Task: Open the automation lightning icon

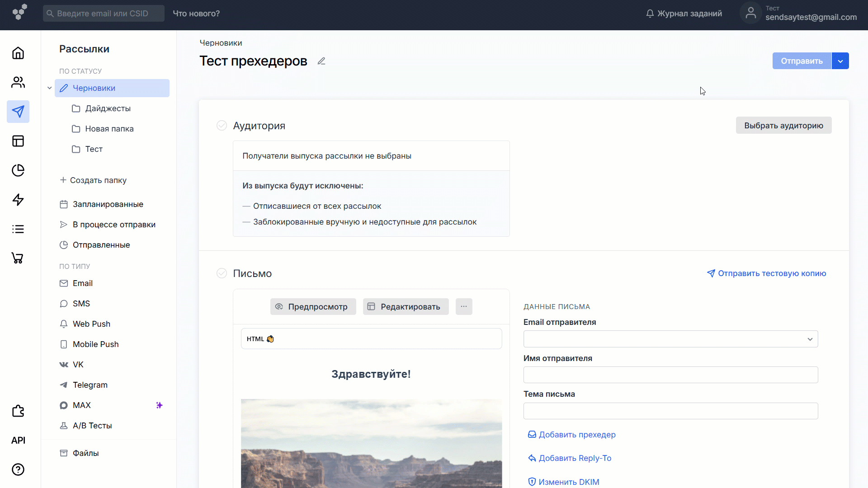Action: click(18, 200)
